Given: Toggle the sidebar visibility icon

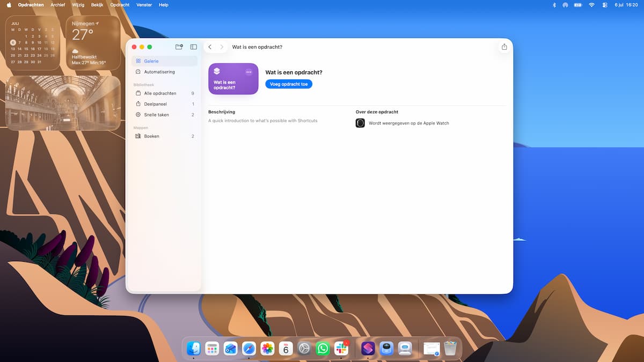Looking at the screenshot, I should point(194,47).
